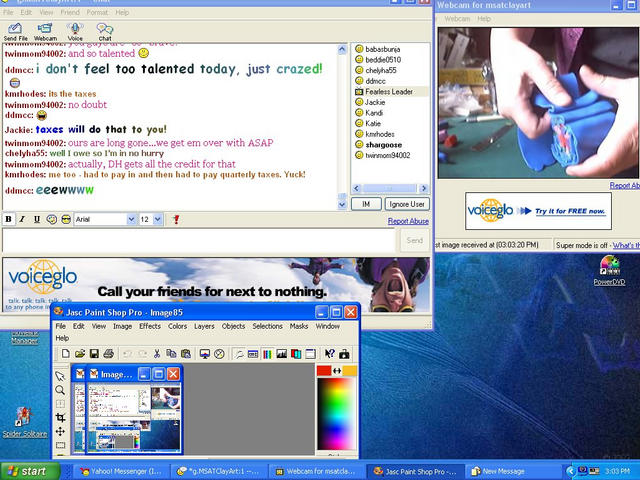Click full screen preview monitor icon
Screen dimensions: 640x480
pyautogui.click(x=205, y=353)
